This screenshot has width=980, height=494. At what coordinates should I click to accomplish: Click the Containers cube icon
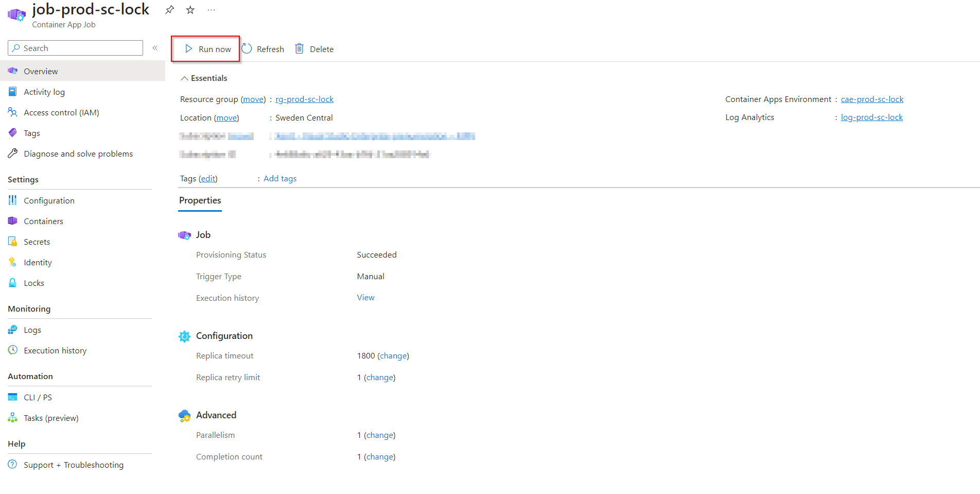tap(12, 220)
